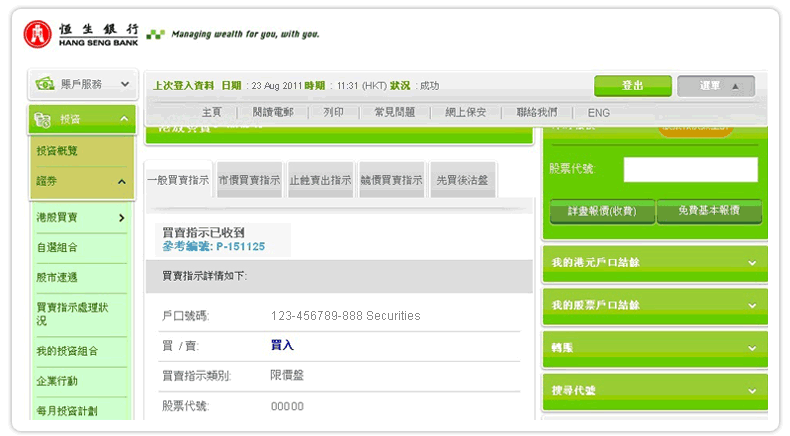Switch to the 市價買賣指示 tab
The height and width of the screenshot is (436, 790).
[x=249, y=180]
